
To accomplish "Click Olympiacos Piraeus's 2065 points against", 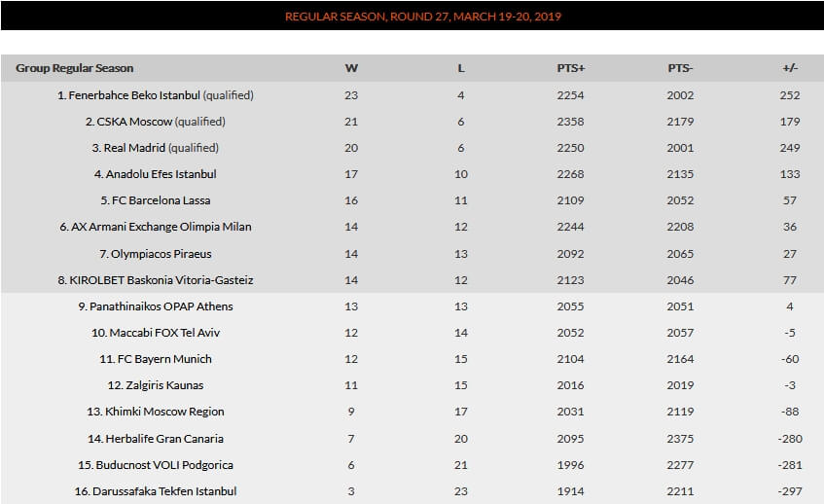I will pos(681,254).
